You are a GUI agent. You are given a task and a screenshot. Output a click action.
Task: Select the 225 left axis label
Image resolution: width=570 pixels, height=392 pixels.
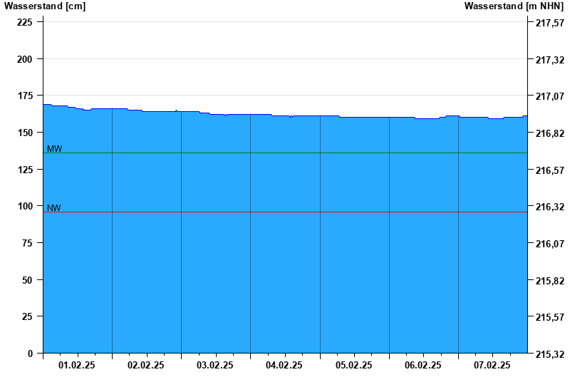pos(25,22)
